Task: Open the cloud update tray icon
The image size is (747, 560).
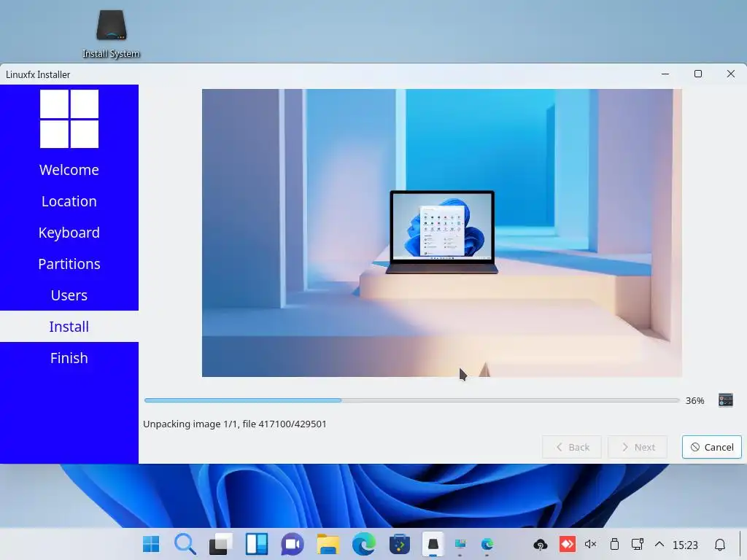Action: 541,544
